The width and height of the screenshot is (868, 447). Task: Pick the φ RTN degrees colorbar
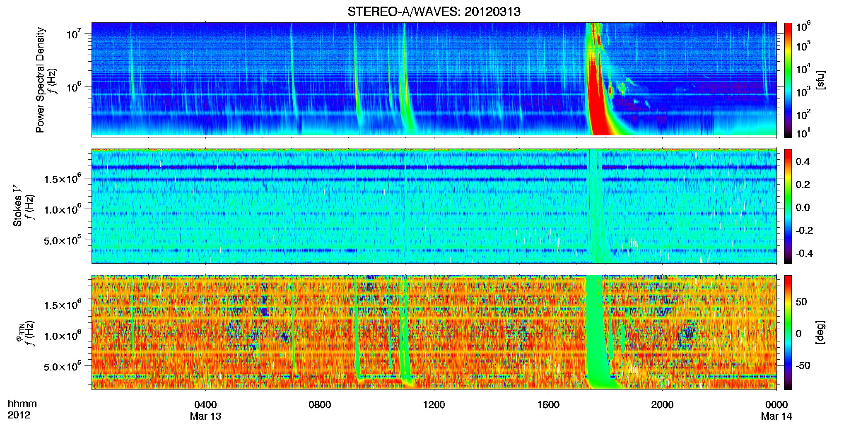pos(788,332)
